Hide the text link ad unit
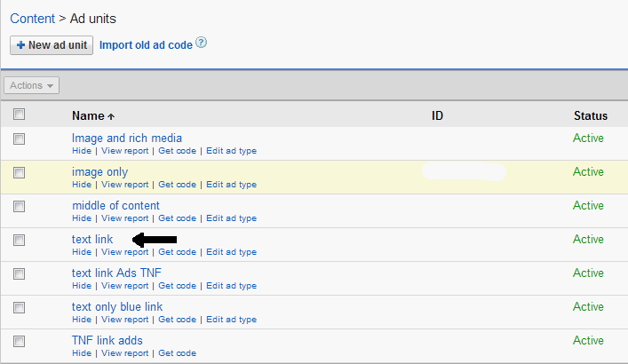This screenshot has width=628, height=364. coord(82,252)
